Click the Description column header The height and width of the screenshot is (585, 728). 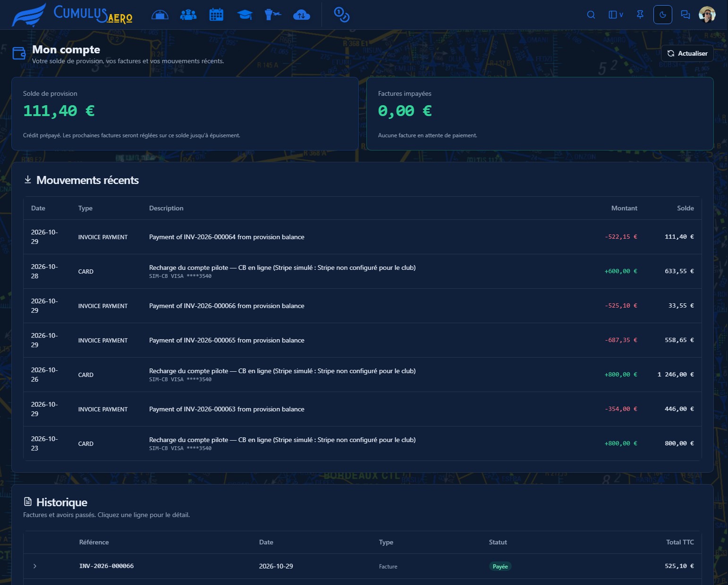tap(166, 208)
